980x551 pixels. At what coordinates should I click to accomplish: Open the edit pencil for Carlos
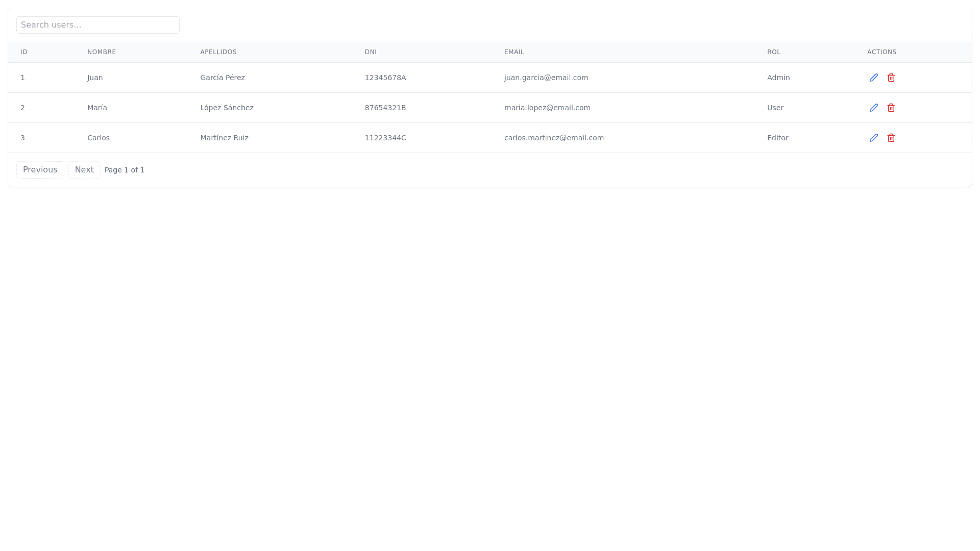pyautogui.click(x=873, y=138)
